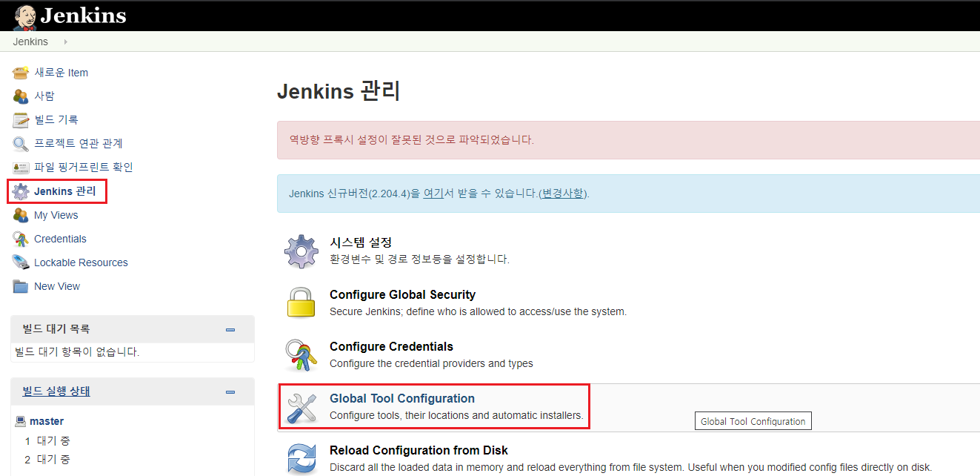
Task: Click the 빌드 기록 notepad icon
Action: click(21, 120)
